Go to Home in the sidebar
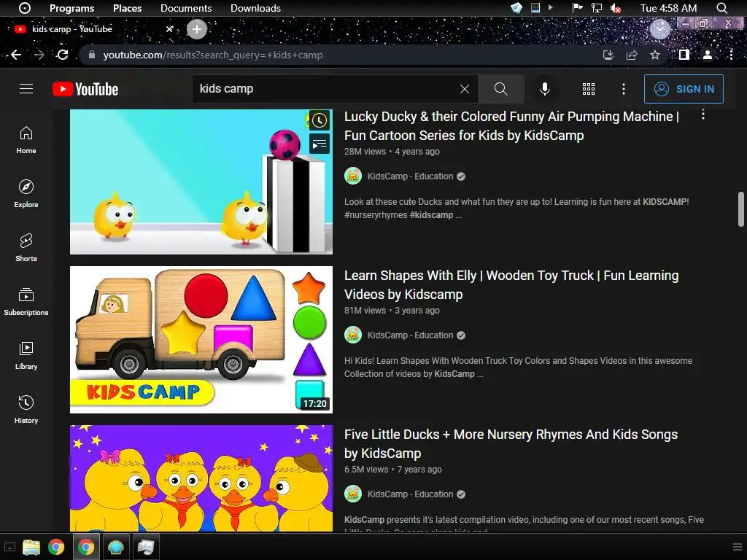 26,140
